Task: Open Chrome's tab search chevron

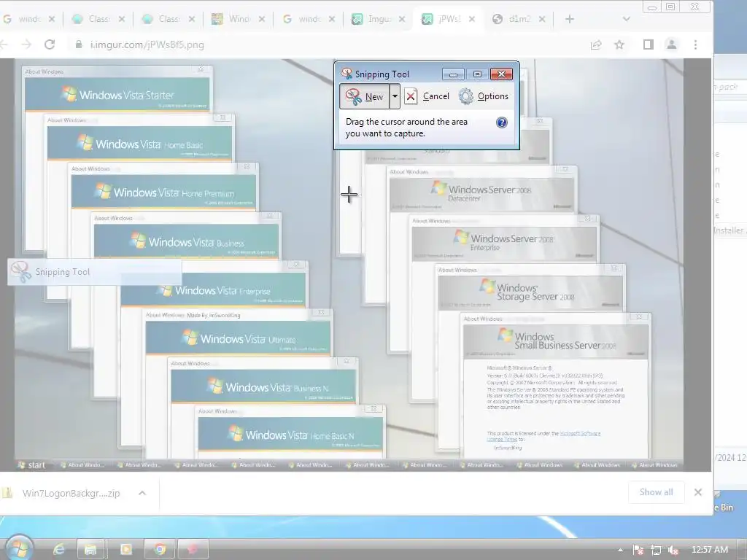Action: [x=627, y=19]
